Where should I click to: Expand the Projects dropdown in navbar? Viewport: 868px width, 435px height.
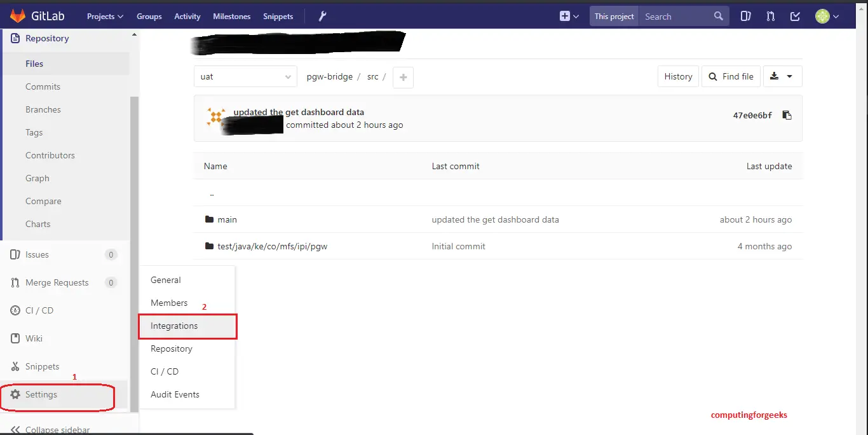105,16
